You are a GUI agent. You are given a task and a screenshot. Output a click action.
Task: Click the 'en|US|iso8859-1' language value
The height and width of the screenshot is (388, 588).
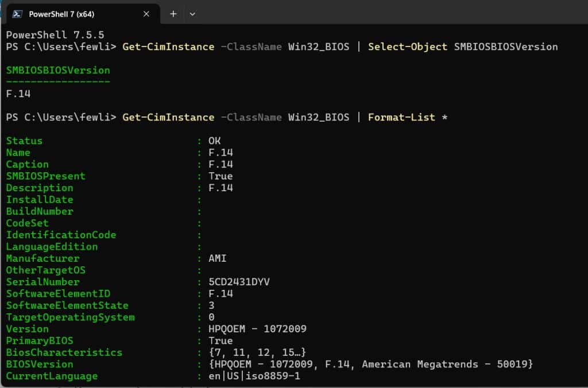point(254,376)
